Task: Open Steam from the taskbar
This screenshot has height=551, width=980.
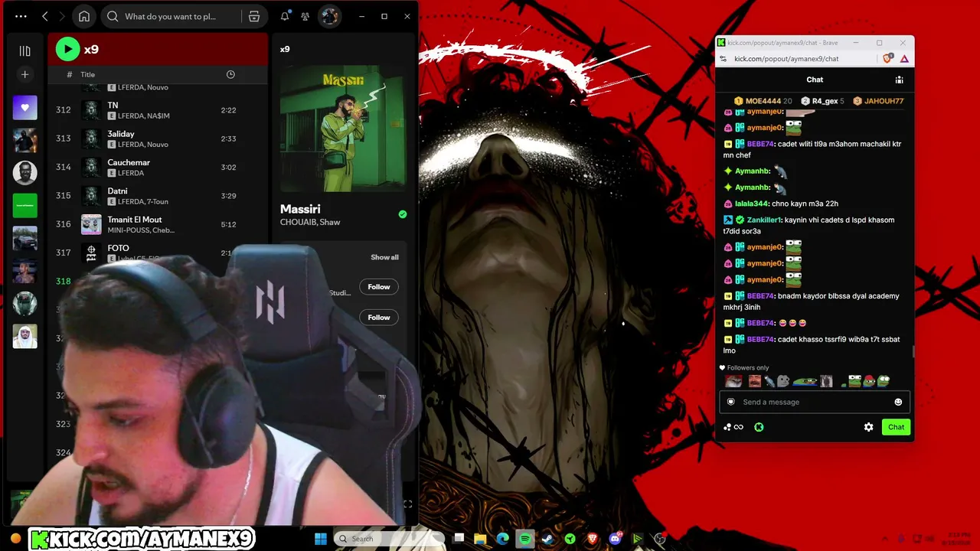Action: [x=547, y=539]
